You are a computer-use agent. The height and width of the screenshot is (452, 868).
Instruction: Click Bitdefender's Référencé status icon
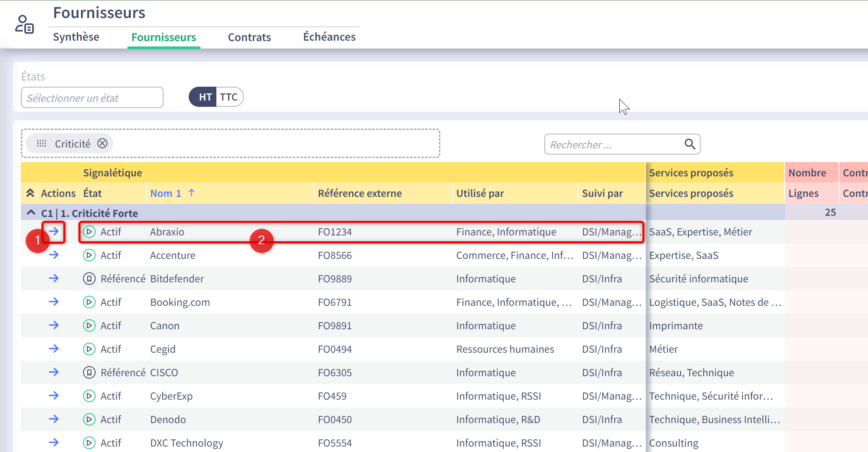(89, 279)
